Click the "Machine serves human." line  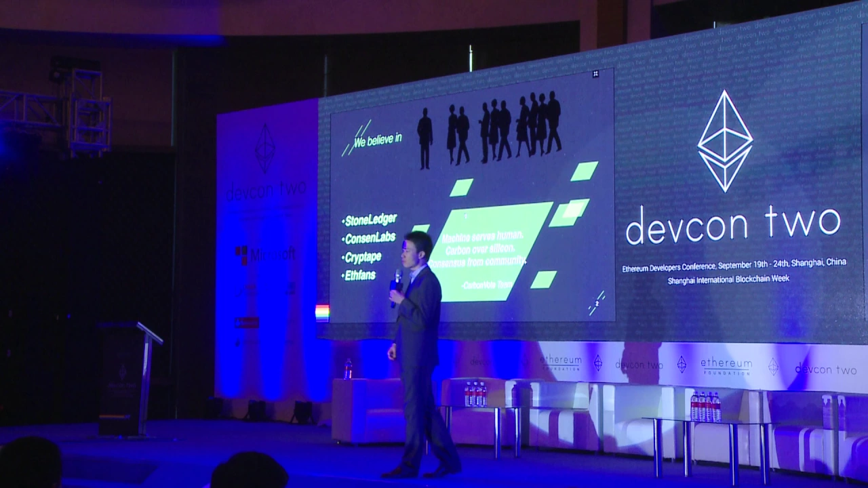tap(483, 238)
